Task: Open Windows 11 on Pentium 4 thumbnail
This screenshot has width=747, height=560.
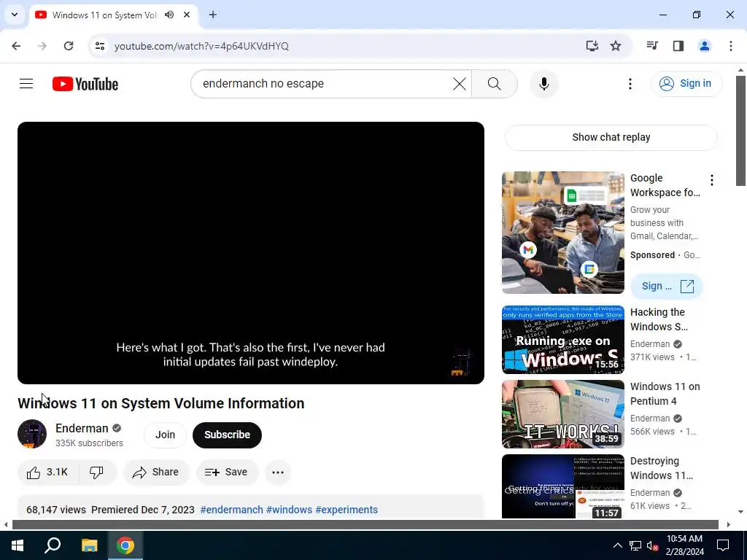Action: [x=562, y=414]
